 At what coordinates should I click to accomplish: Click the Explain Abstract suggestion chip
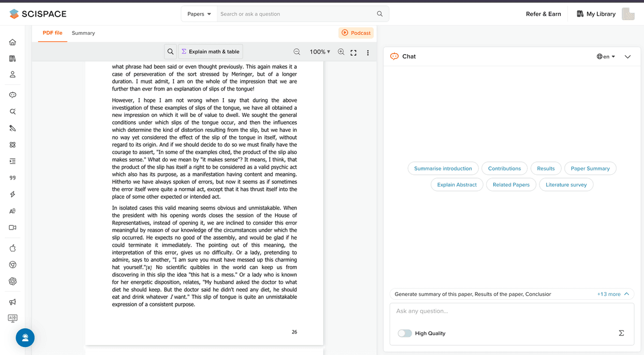tap(457, 184)
